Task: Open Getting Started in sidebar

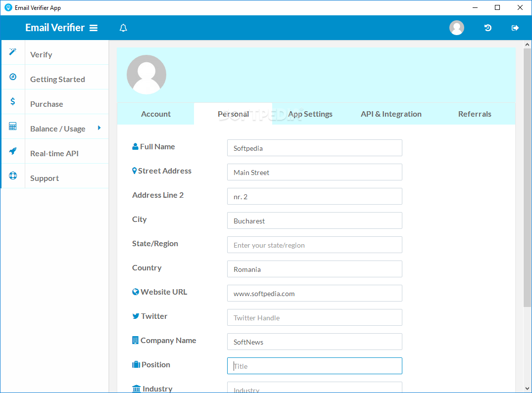Action: 55,77
